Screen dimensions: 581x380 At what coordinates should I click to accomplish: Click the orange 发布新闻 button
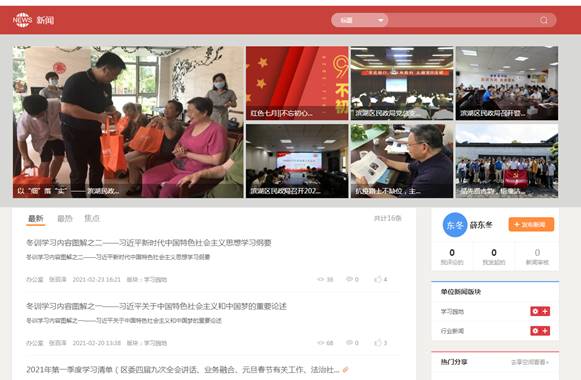pos(531,224)
